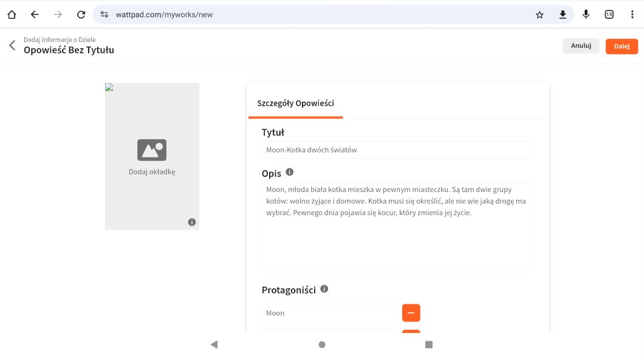This screenshot has width=644, height=356.
Task: Tap the microphone voice search icon
Action: click(x=586, y=15)
